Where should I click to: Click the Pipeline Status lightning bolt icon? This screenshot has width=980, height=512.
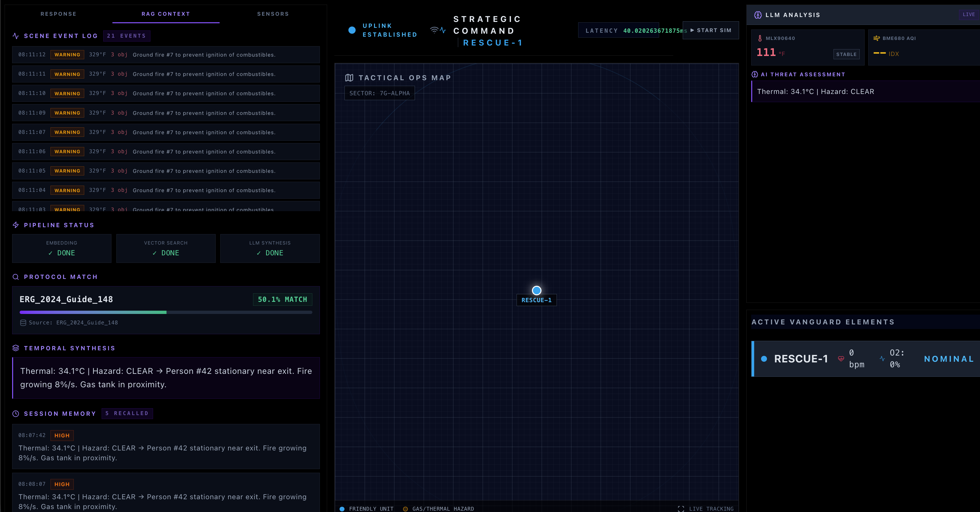tap(16, 225)
